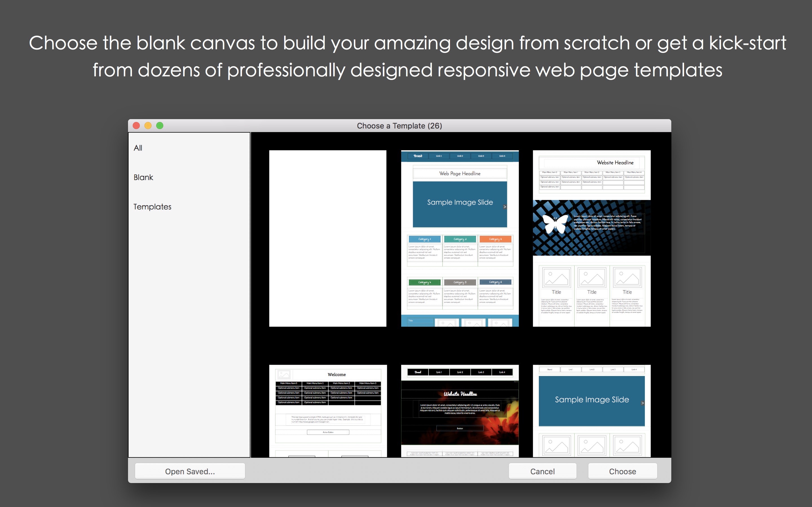Choose the Welcome template with black menu
Viewport: 812px width, 507px height.
328,411
